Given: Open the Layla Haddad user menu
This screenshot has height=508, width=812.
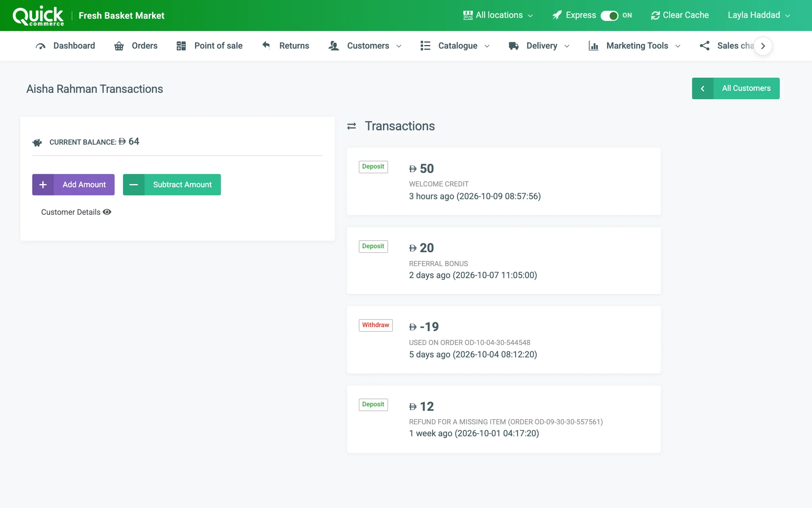Looking at the screenshot, I should (759, 15).
